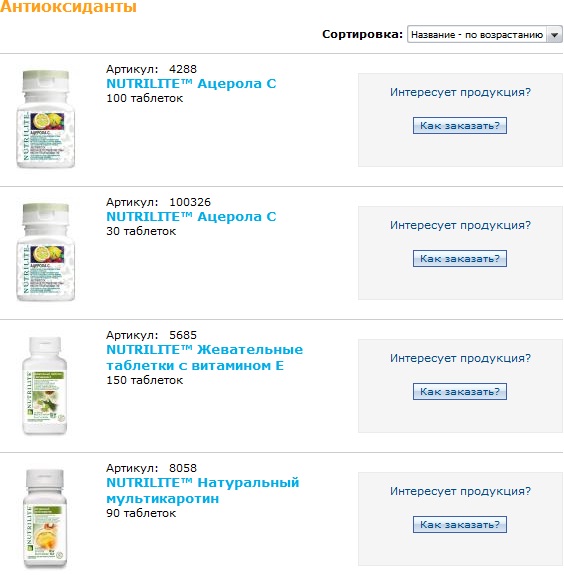Click Как заказать? for article 100326

(460, 259)
